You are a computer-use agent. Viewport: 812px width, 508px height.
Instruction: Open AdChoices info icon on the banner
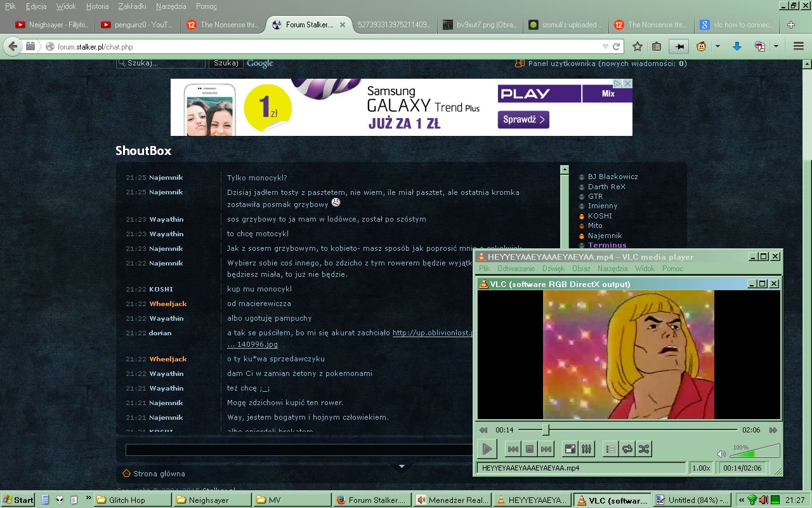[617, 84]
